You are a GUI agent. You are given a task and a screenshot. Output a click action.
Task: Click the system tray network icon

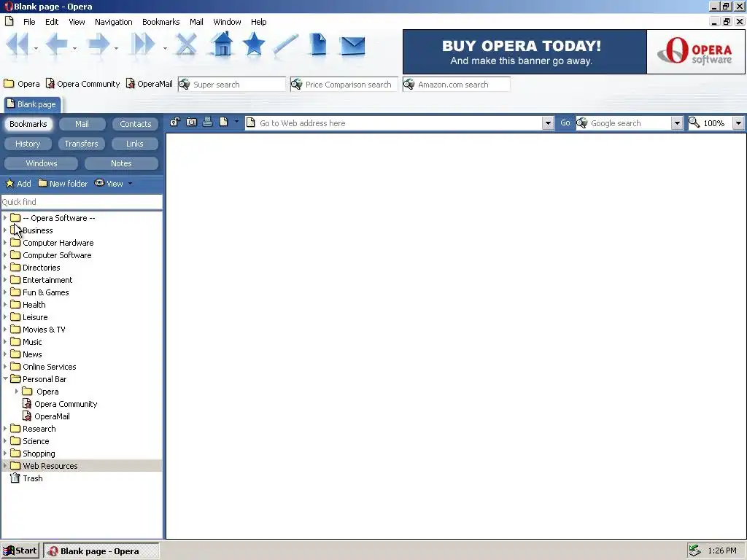[x=695, y=551]
